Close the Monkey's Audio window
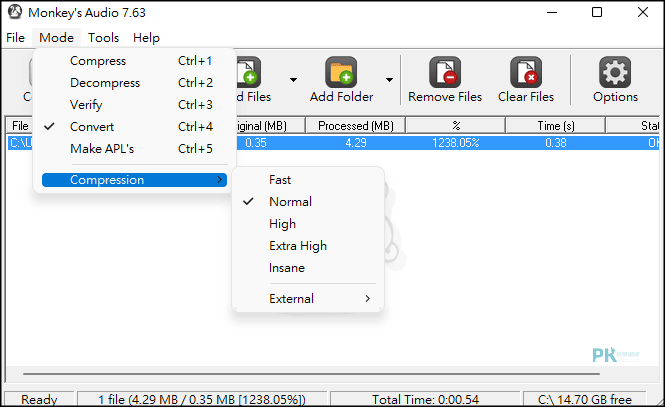The image size is (665, 407). [x=643, y=12]
